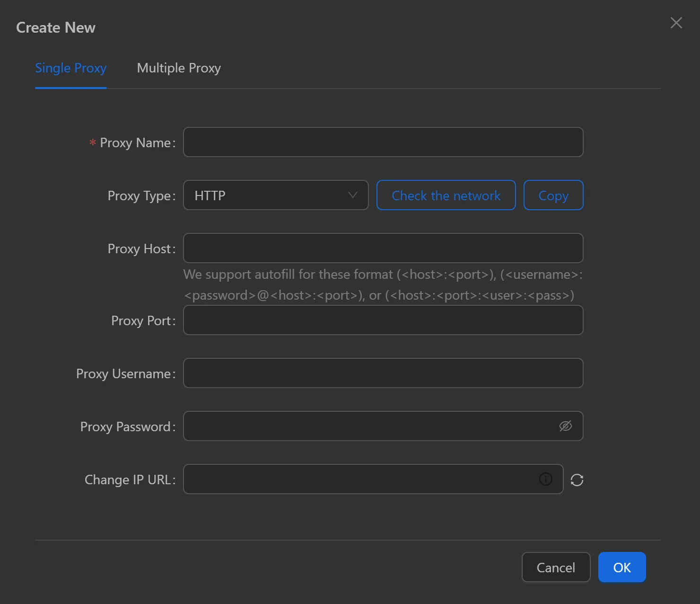Click the Proxy Port input box
The height and width of the screenshot is (604, 700).
(x=383, y=320)
